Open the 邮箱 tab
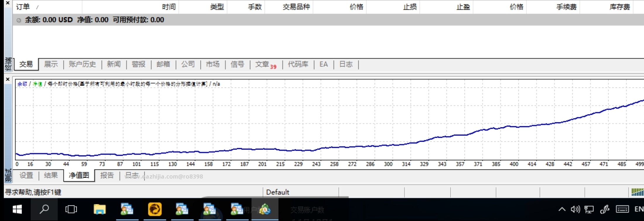Image resolution: width=644 pixels, height=221 pixels. pos(163,64)
